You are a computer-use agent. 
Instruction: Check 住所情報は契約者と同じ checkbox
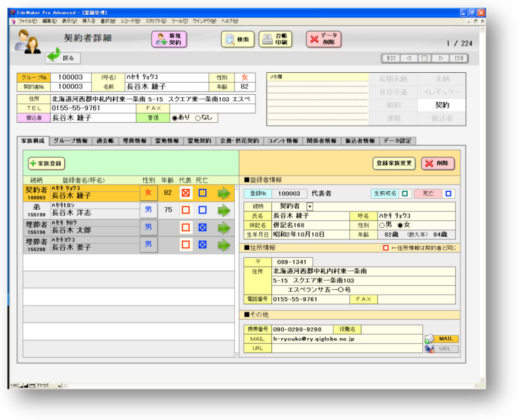point(386,248)
